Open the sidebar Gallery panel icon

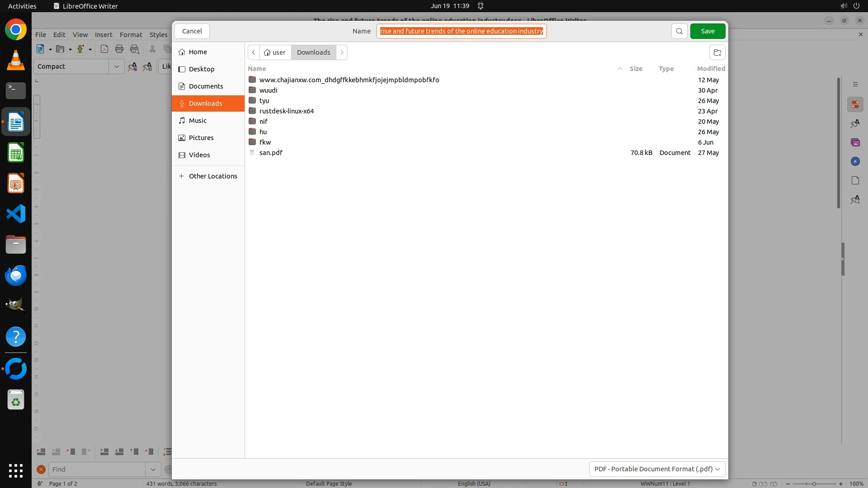click(855, 142)
